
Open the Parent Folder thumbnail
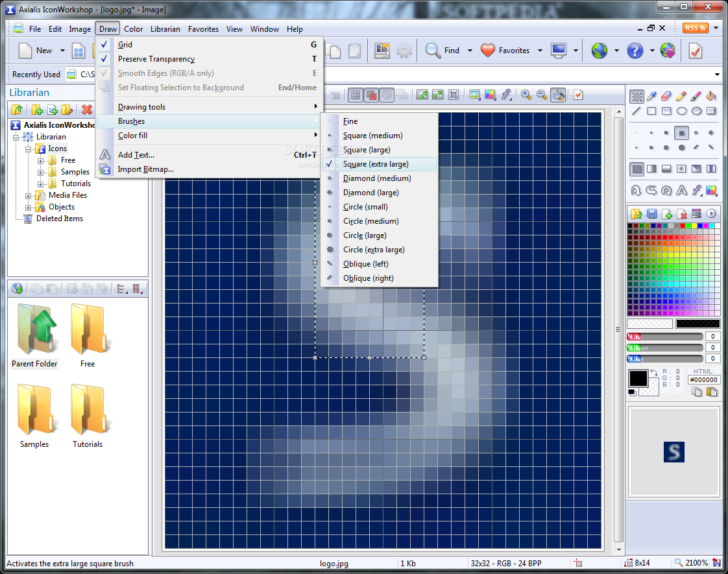click(35, 335)
